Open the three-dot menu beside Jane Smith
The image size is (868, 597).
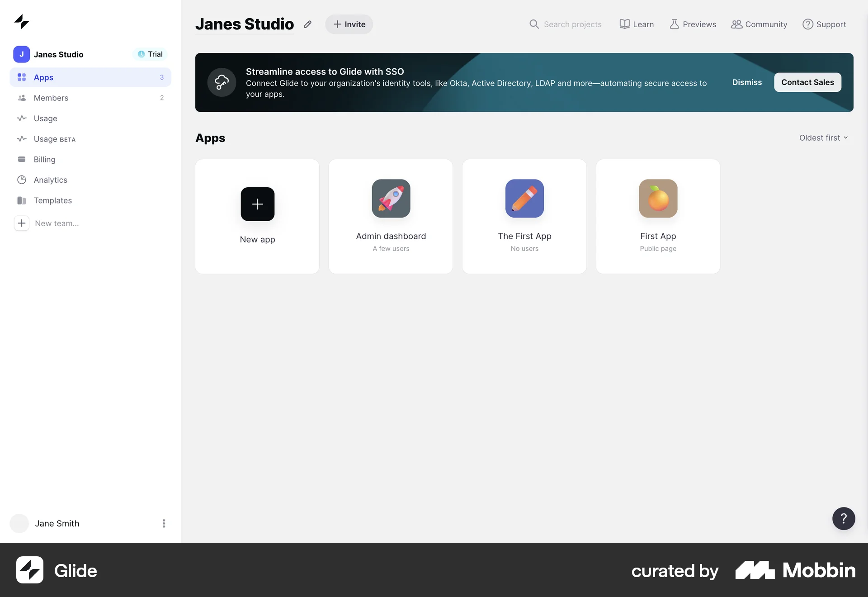(x=163, y=523)
